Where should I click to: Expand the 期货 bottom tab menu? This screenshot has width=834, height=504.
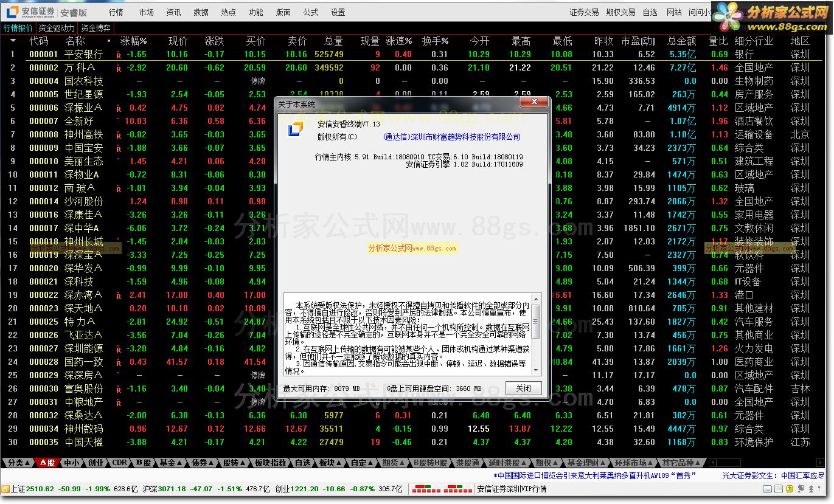click(394, 463)
